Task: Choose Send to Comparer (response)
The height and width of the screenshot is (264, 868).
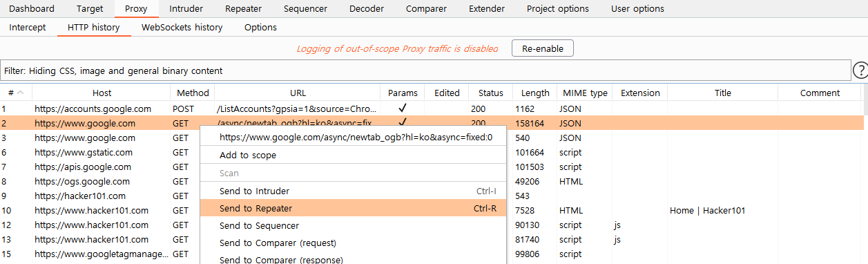Action: pos(353,258)
